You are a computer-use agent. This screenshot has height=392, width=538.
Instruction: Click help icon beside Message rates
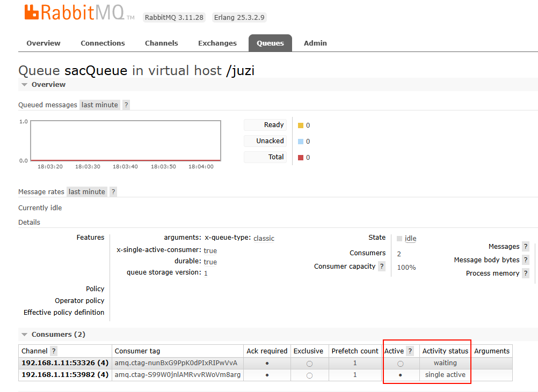coord(113,192)
